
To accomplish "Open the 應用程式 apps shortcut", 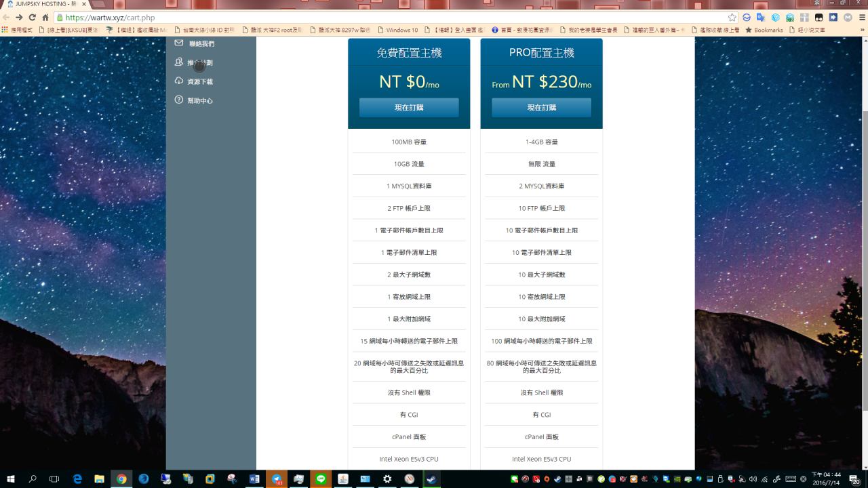I will click(18, 30).
